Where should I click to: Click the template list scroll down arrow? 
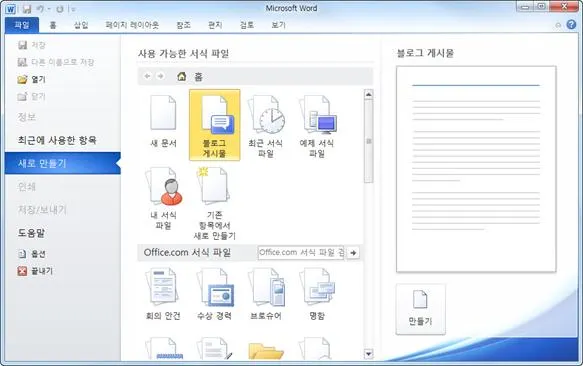(x=368, y=354)
